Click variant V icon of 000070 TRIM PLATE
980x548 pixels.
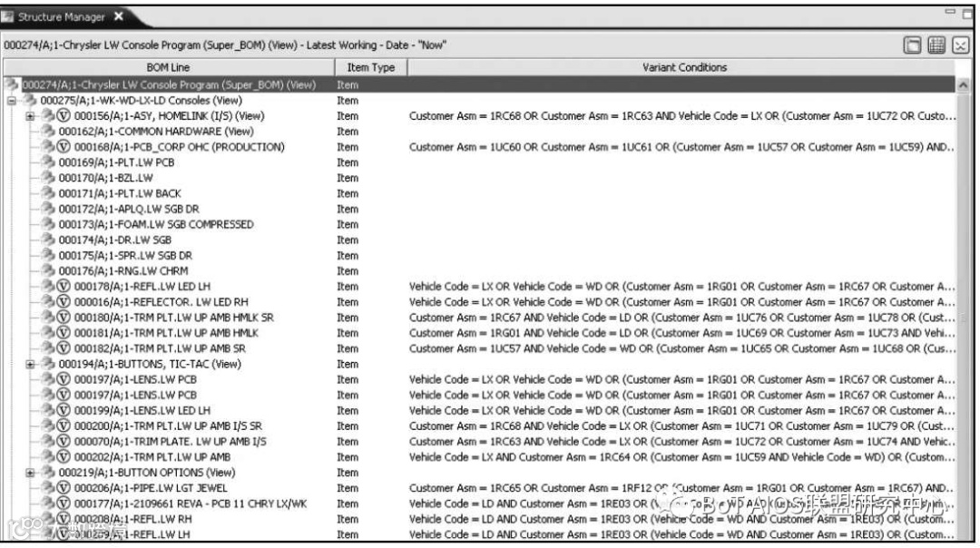(x=64, y=442)
